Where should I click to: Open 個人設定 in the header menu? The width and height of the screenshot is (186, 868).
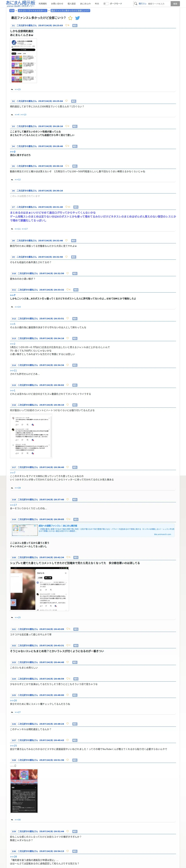pos(72,4)
